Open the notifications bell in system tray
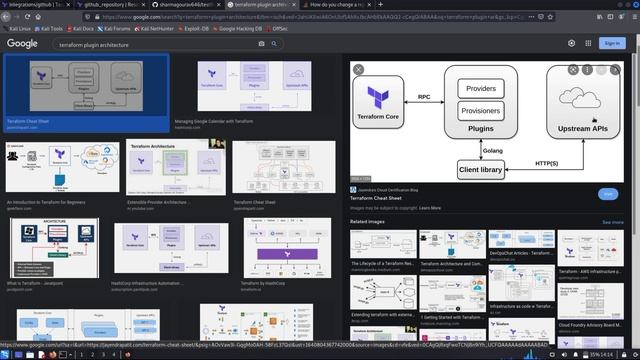640x360 pixels. (576, 355)
